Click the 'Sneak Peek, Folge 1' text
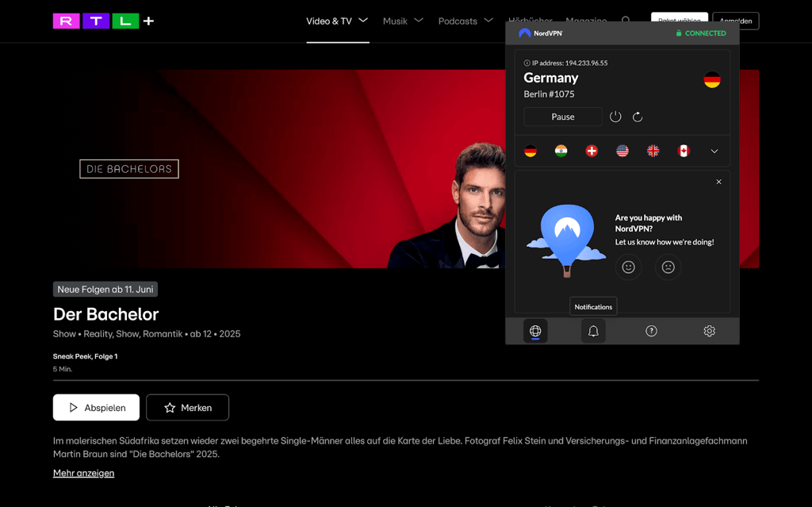This screenshot has width=812, height=507. [x=85, y=356]
